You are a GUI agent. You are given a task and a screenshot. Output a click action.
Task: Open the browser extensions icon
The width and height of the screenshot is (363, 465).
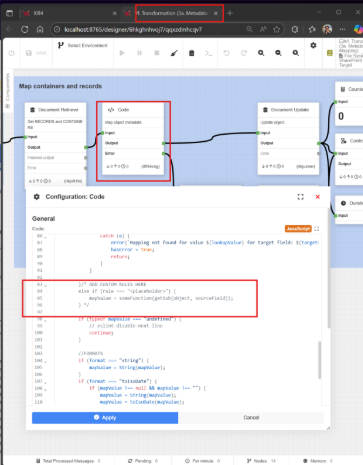tap(295, 29)
